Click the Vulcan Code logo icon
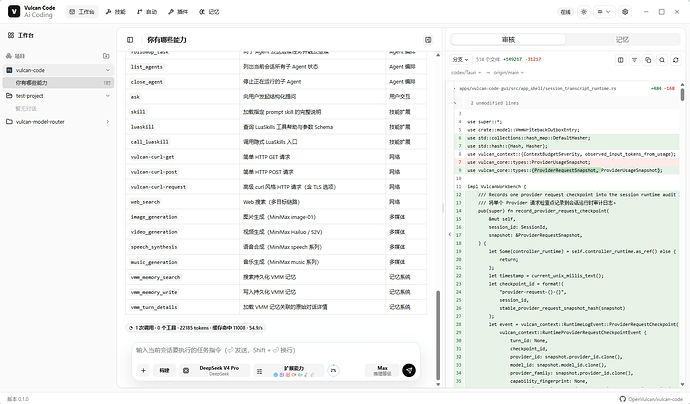This screenshot has height=404, width=690. click(x=14, y=11)
